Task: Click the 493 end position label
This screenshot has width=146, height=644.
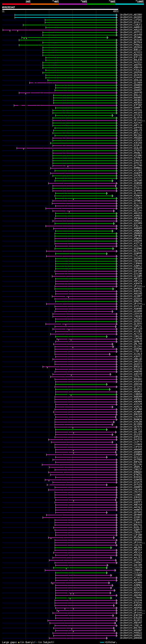Action: (115, 11)
